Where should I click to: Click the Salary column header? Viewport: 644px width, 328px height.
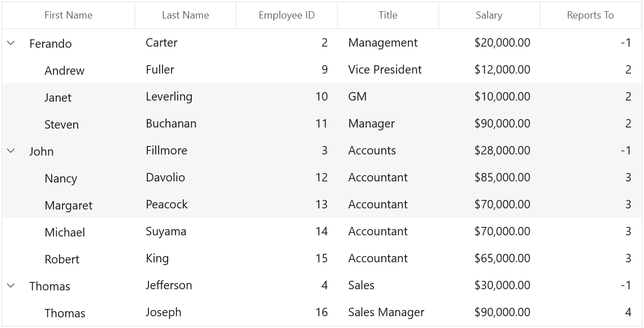489,15
